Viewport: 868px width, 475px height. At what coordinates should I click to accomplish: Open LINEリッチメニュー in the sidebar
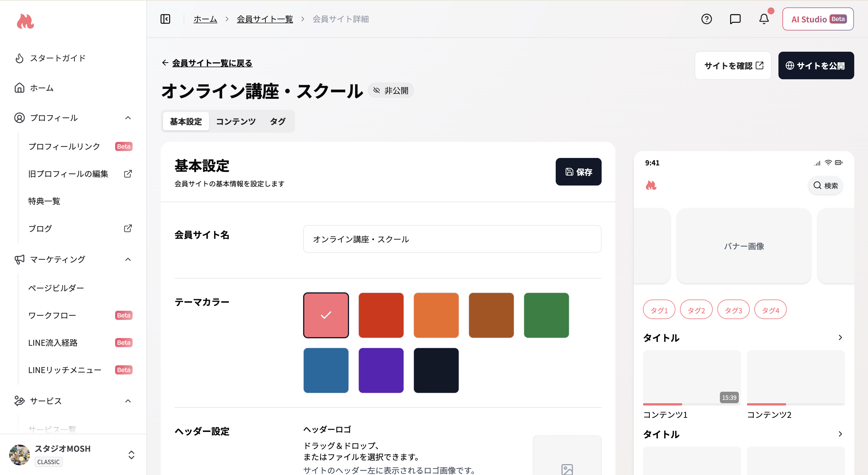(65, 370)
